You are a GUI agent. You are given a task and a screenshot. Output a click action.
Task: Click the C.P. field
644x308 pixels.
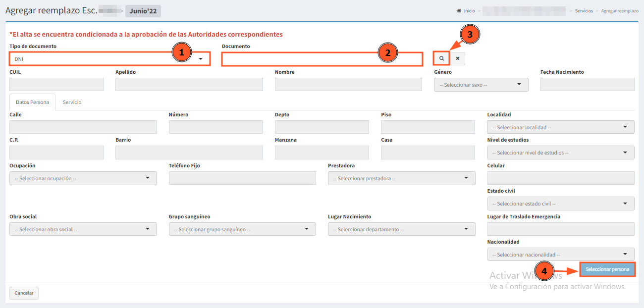click(x=56, y=153)
